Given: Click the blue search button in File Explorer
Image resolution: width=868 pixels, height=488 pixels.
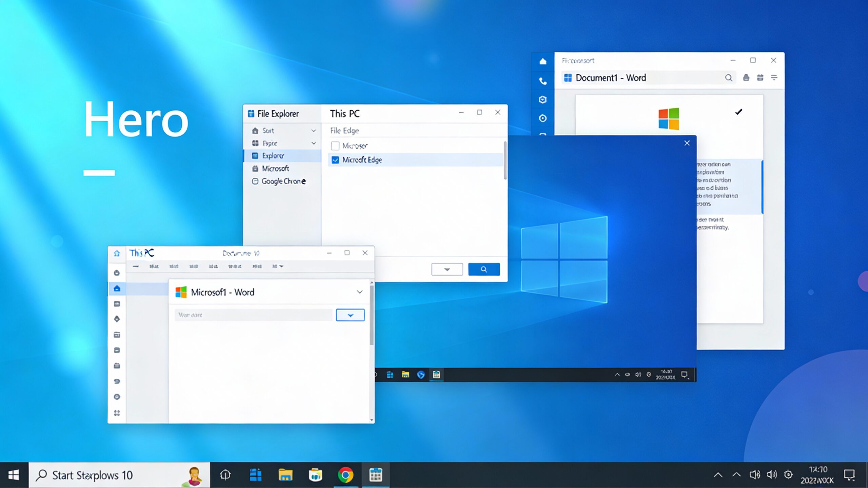Looking at the screenshot, I should point(484,269).
